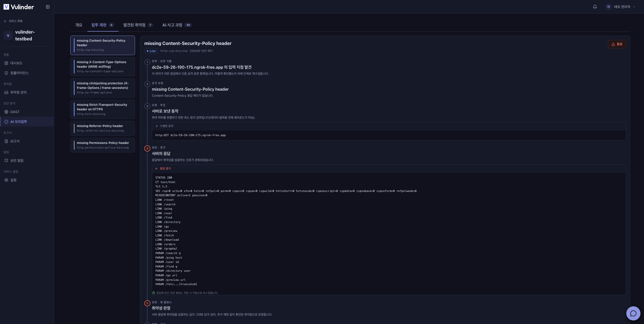The width and height of the screenshot is (644, 324).
Task: Open the AI 사고 과정 tab
Action: [x=177, y=25]
